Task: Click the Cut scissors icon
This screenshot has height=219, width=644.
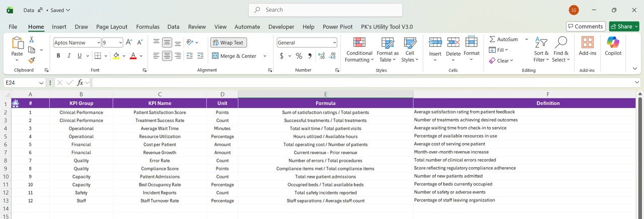Action: 32,40
